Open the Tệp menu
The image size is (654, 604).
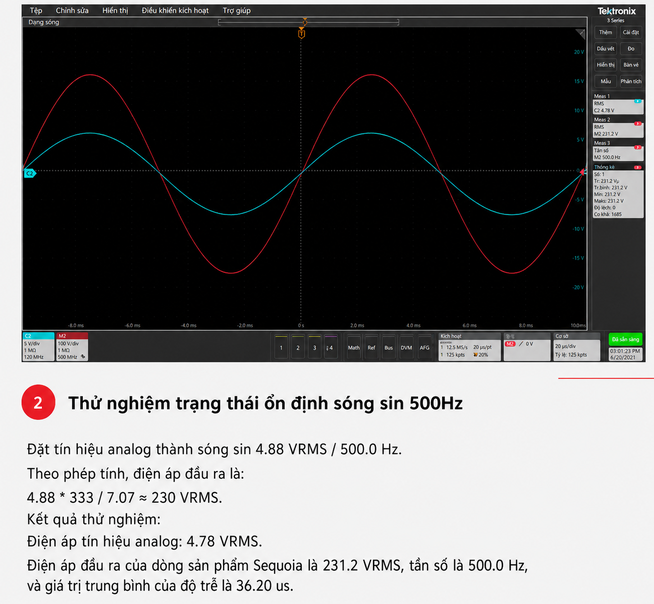click(x=36, y=10)
